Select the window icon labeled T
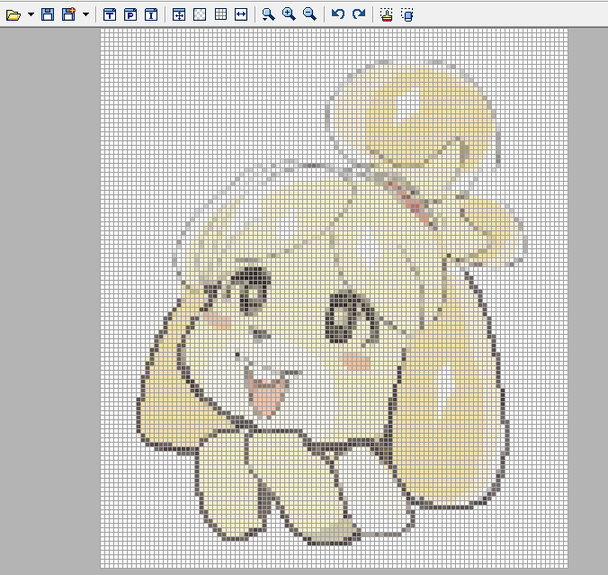The width and height of the screenshot is (608, 575). 110,15
